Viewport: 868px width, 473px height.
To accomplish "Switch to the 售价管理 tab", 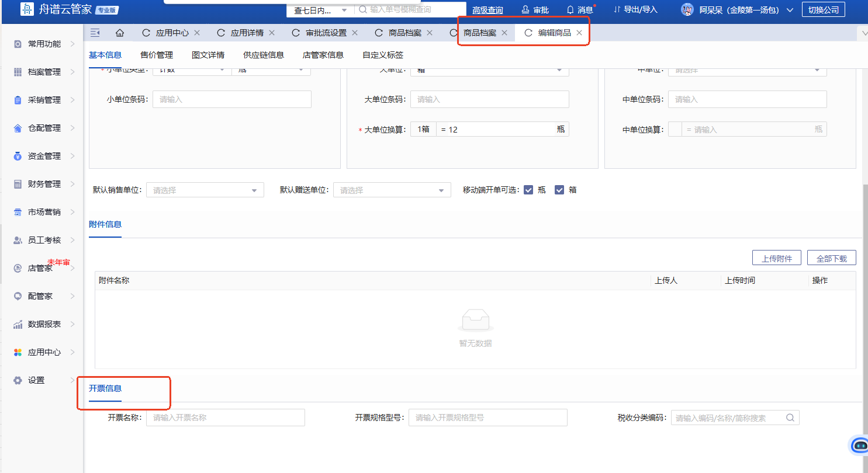I will point(157,55).
